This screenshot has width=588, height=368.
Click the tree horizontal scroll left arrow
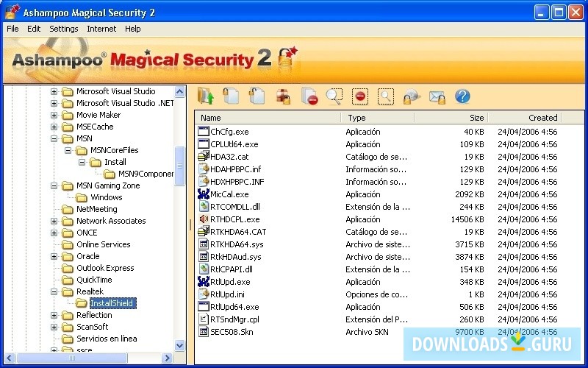10,358
